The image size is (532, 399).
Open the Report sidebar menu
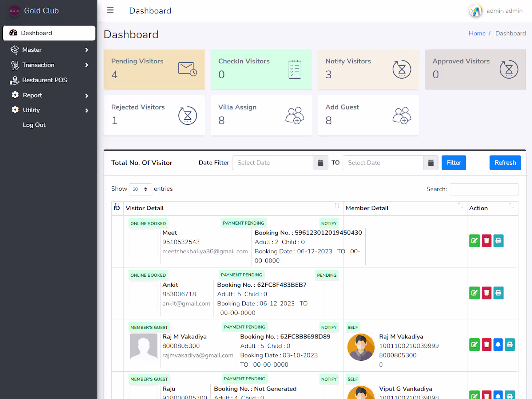click(49, 95)
